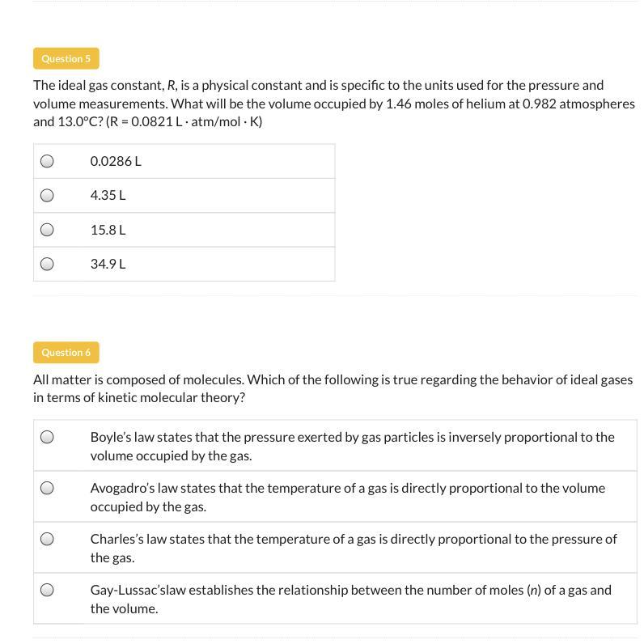Click the Question 5 badge
The image size is (644, 644).
pos(66,58)
